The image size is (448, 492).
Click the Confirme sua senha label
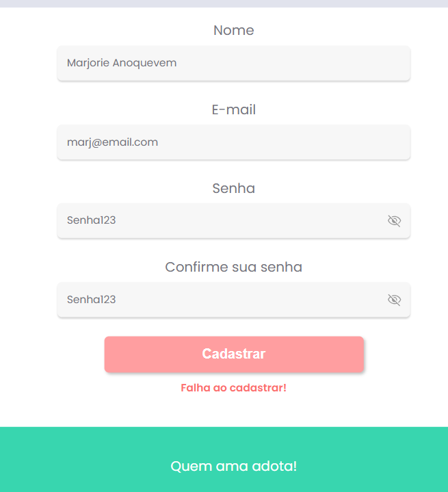pos(233,267)
